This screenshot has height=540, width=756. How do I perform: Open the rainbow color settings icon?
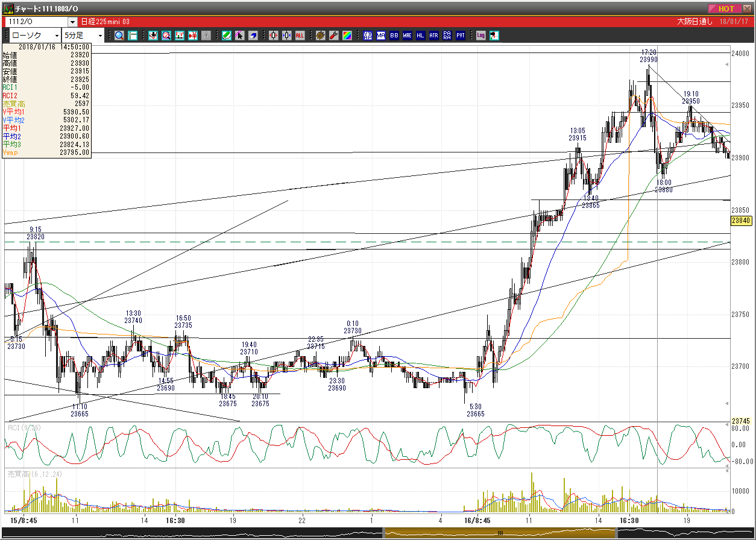(x=347, y=35)
